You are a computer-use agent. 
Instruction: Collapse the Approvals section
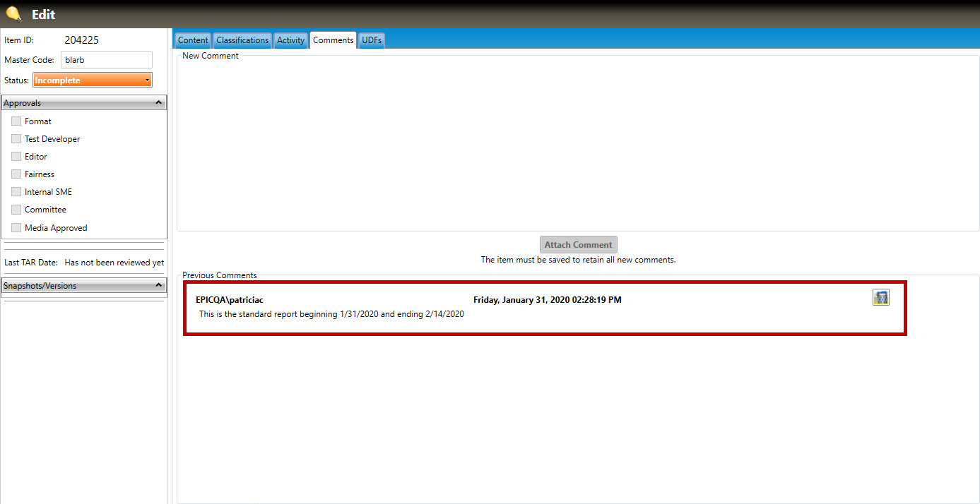[x=159, y=103]
